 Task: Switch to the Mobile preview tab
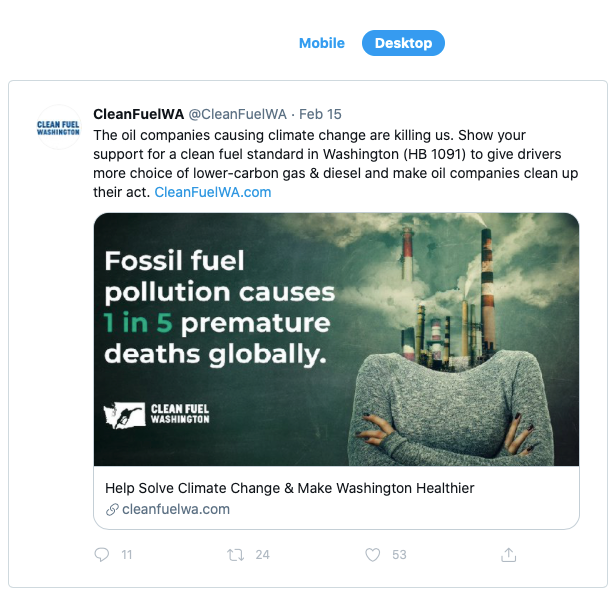coord(322,43)
